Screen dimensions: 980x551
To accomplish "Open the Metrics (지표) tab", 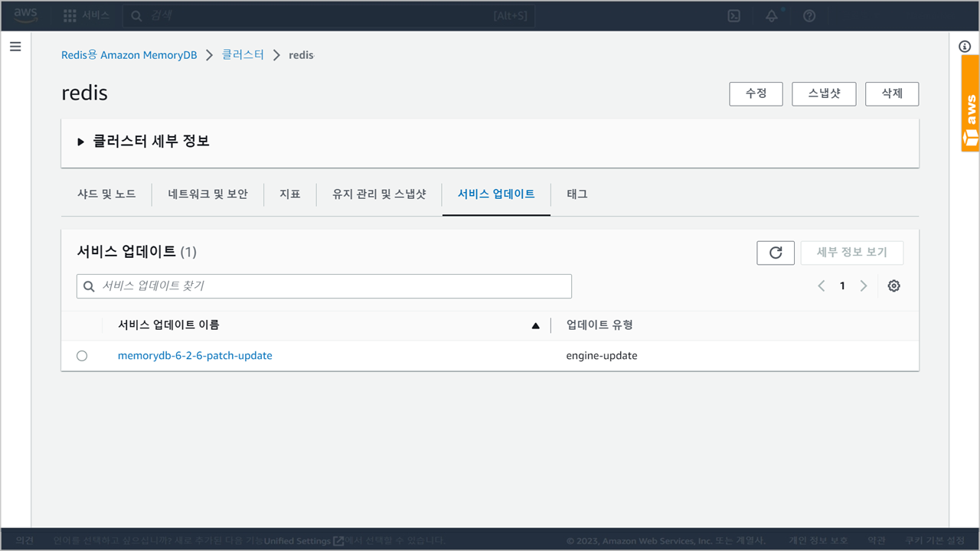I will pos(290,194).
